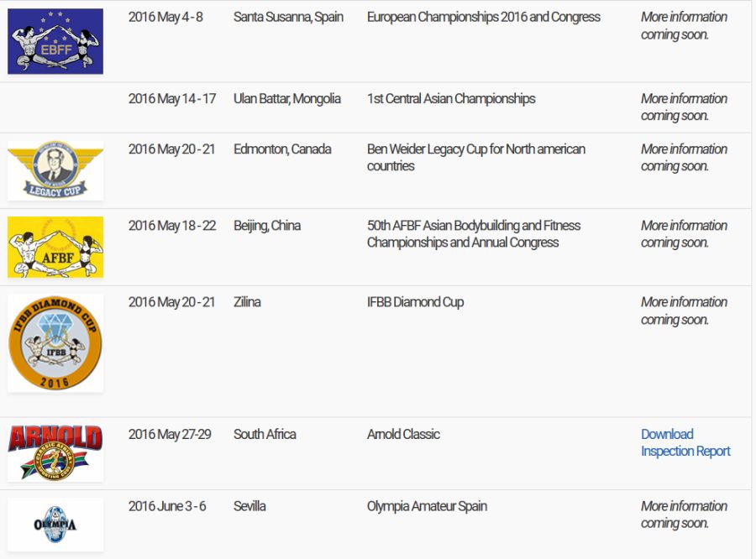The image size is (756, 559).
Task: Select the 1st Central Asian Championships entry
Action: click(x=451, y=99)
